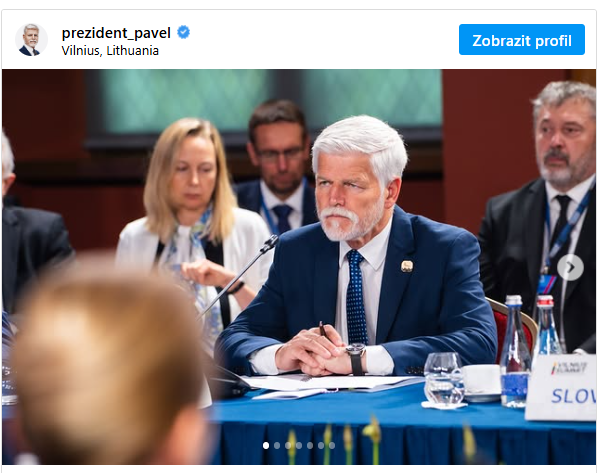Select the fourth carousel dot

coord(299,445)
